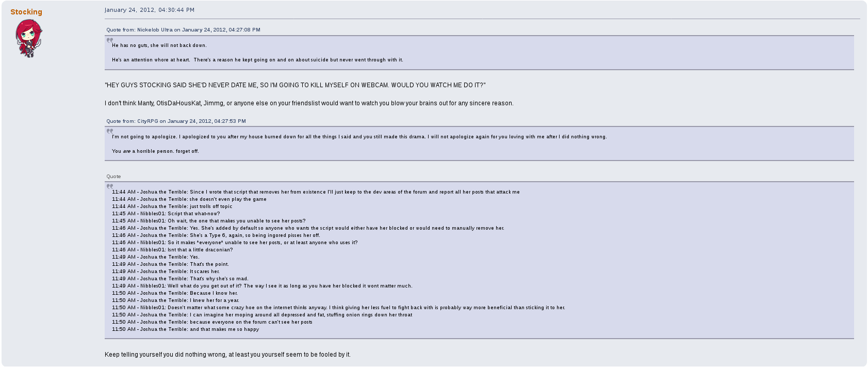Click closing sentence "Keep telling yourself"
868x367 pixels.
coord(227,355)
